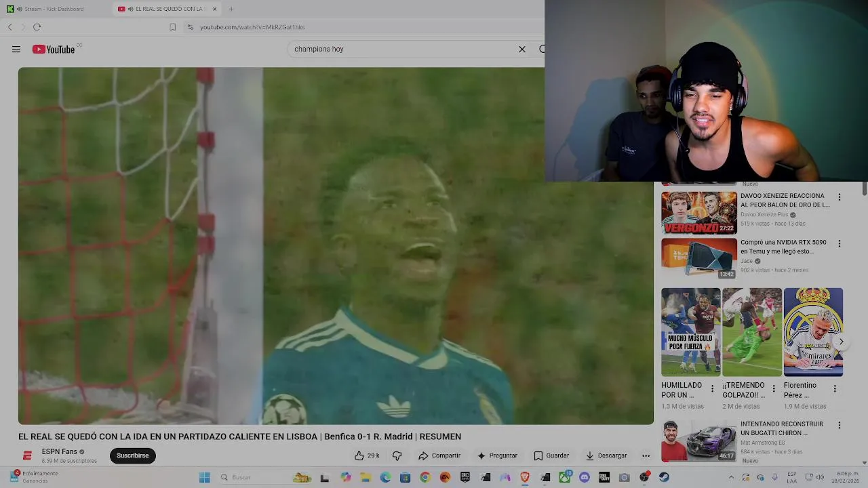Open Google Chrome from the taskbar
The height and width of the screenshot is (488, 868).
pyautogui.click(x=425, y=477)
